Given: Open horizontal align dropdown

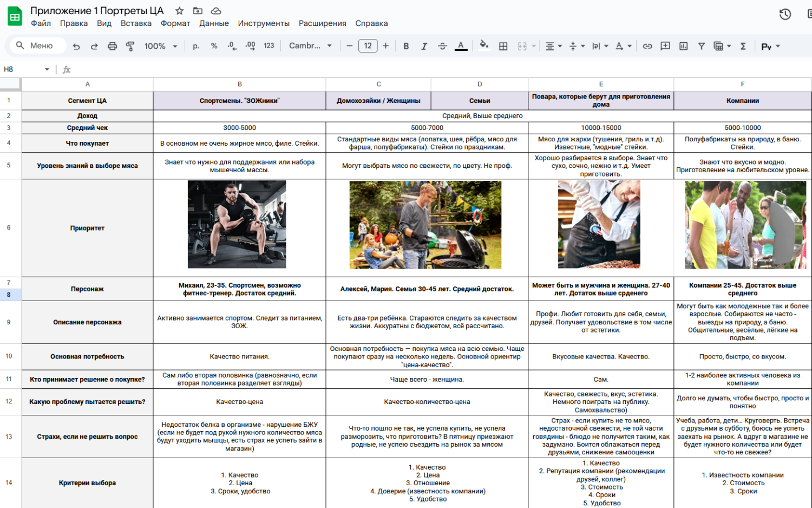Looking at the screenshot, I should click(x=553, y=47).
